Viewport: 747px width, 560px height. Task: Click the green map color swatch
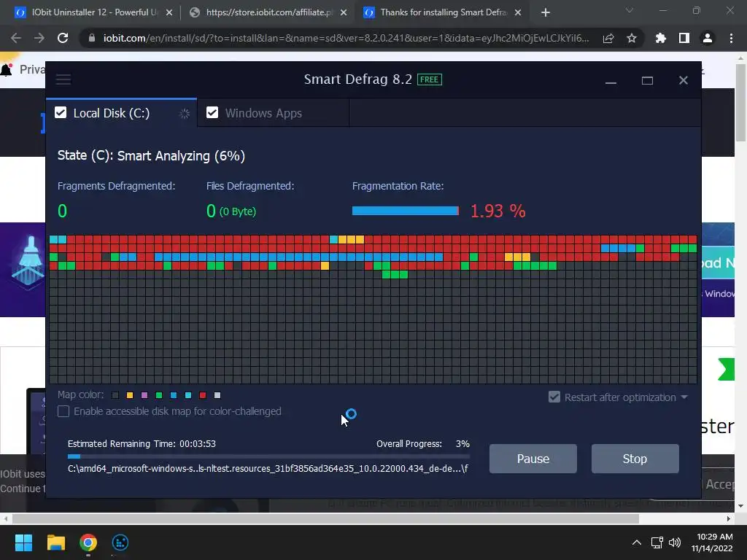(159, 395)
